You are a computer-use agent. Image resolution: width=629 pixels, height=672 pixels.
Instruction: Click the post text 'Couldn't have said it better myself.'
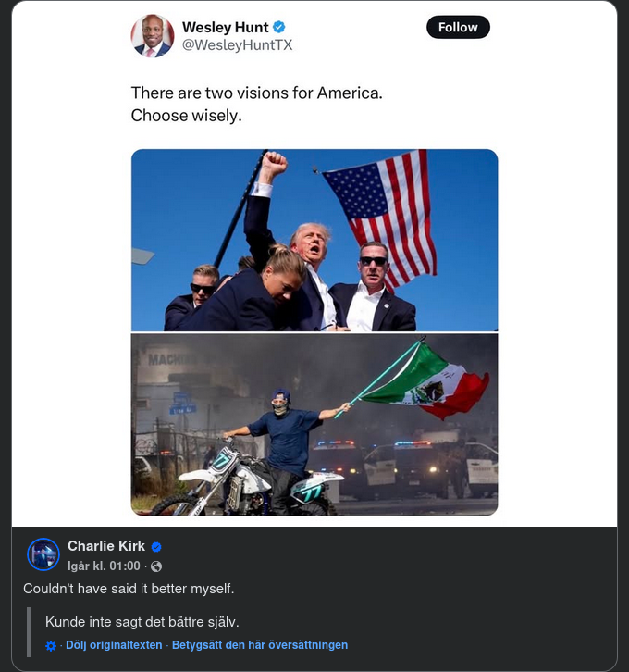click(129, 589)
